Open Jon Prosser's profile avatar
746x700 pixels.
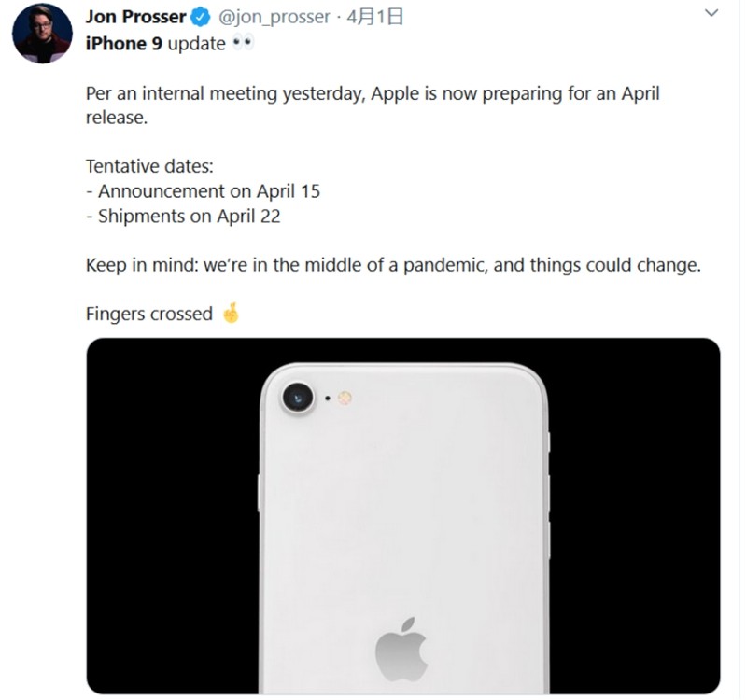click(42, 34)
